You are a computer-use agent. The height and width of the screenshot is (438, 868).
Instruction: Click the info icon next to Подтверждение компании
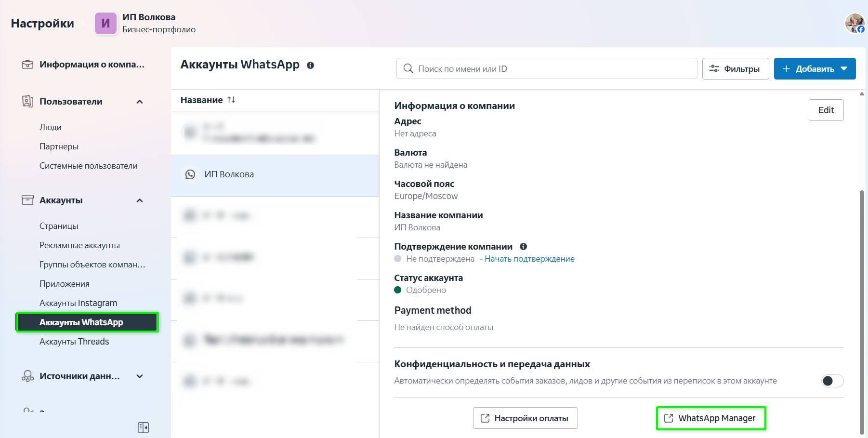click(x=523, y=247)
